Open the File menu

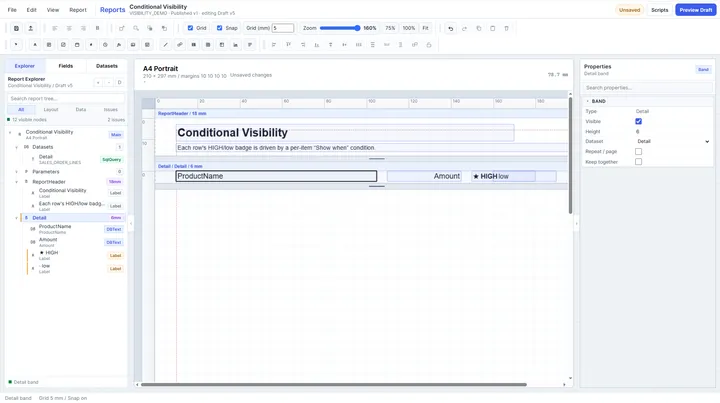pyautogui.click(x=12, y=10)
